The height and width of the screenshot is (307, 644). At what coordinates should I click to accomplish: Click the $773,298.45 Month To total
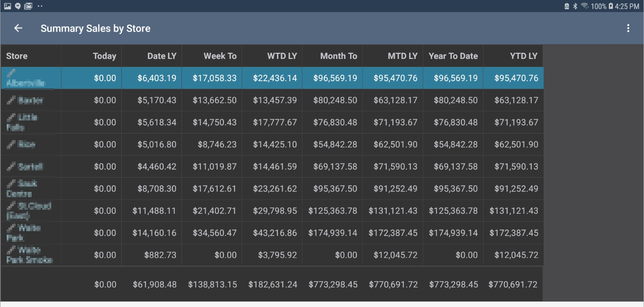click(333, 285)
